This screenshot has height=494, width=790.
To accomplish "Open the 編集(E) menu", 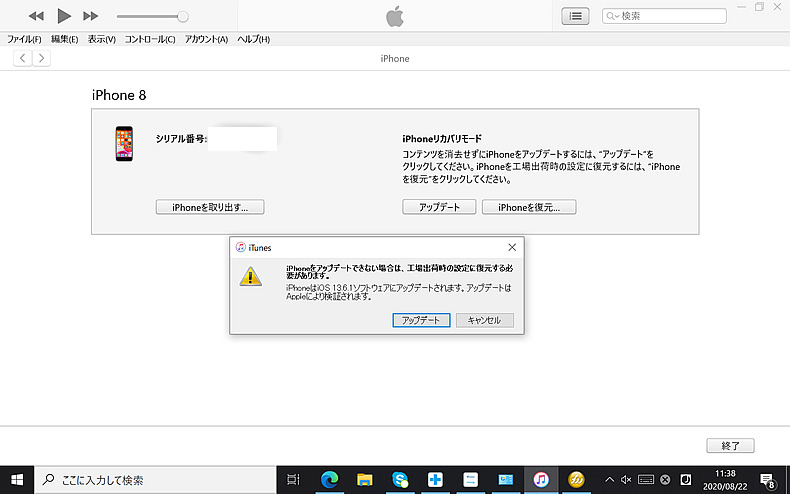I will click(x=64, y=39).
